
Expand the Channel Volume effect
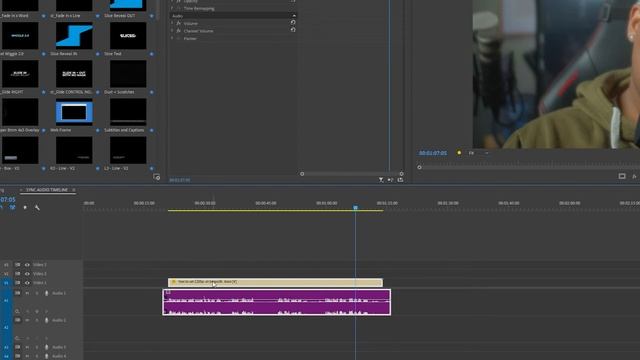pyautogui.click(x=172, y=31)
